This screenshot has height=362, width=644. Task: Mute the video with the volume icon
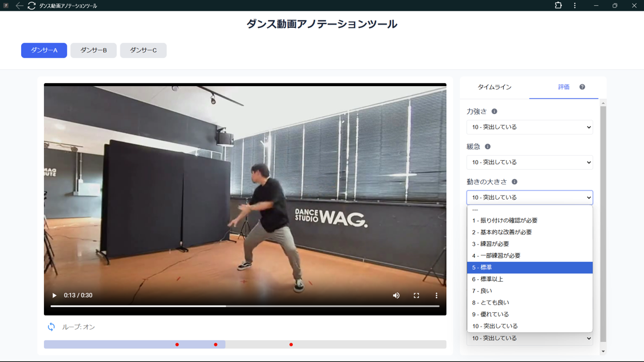[x=396, y=295]
